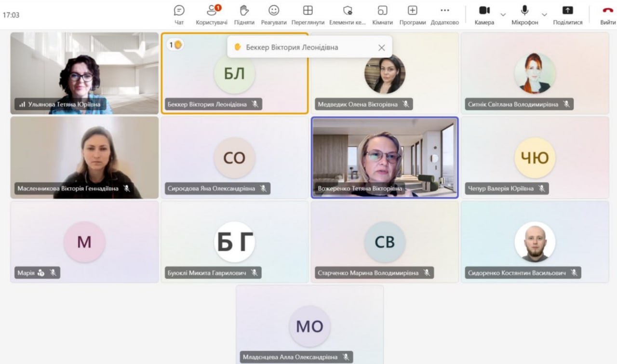The image size is (617, 364).
Task: Open the Додатково more options menu
Action: click(x=444, y=14)
